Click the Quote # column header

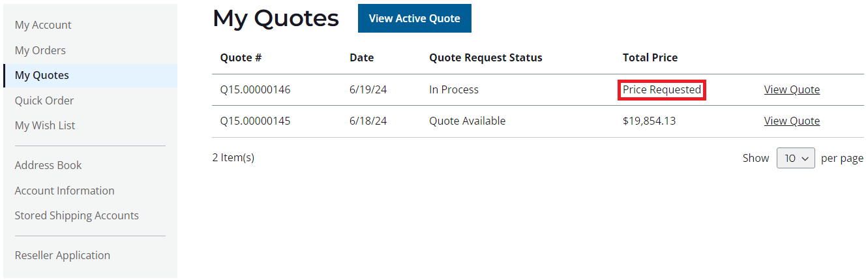pyautogui.click(x=241, y=57)
